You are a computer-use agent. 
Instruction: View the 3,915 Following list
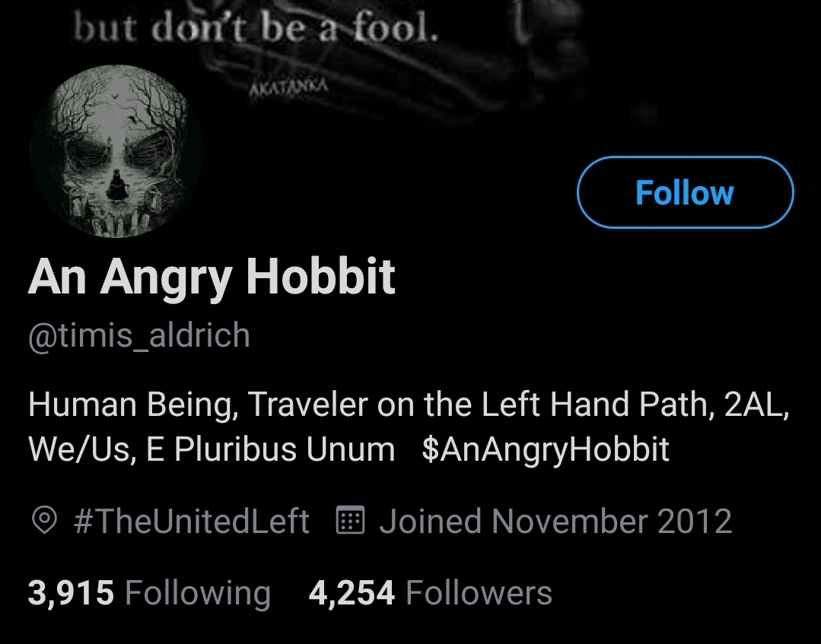tap(149, 593)
